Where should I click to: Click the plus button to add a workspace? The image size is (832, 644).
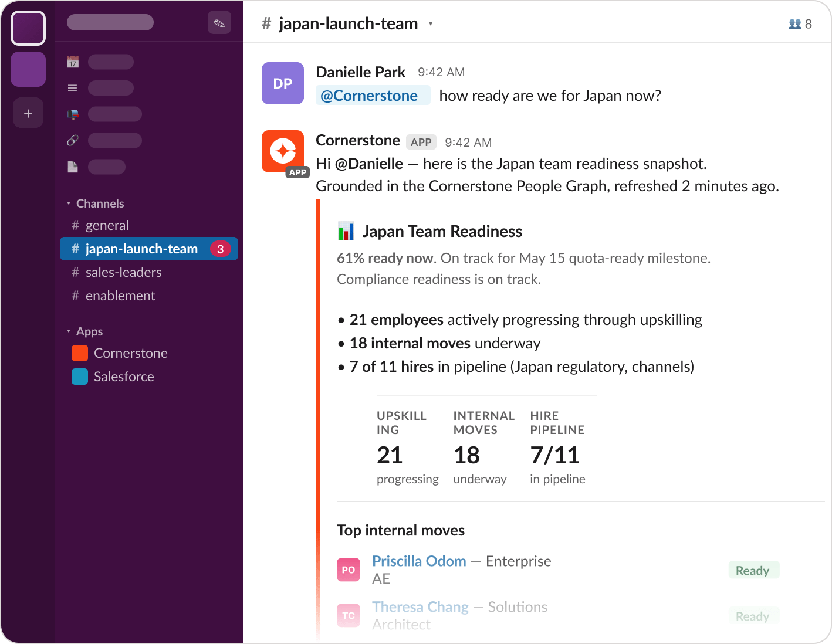(x=28, y=113)
